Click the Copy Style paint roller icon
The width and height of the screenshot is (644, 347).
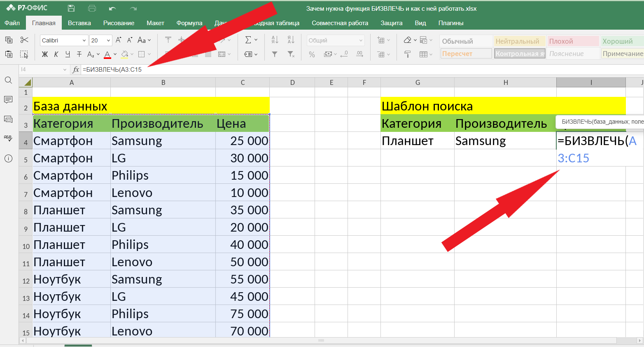point(407,54)
